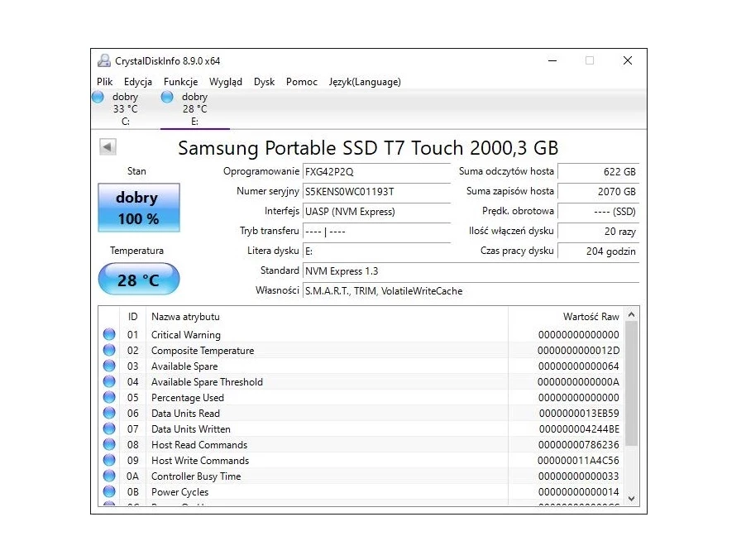Click the blue status orb for drive E:
This screenshot has width=746, height=560.
tap(167, 98)
